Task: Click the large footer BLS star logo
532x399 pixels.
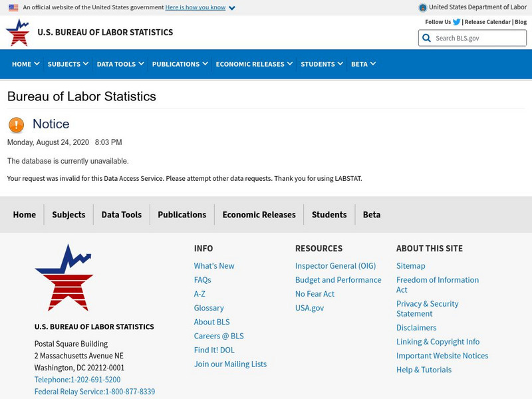Action: pos(64,277)
